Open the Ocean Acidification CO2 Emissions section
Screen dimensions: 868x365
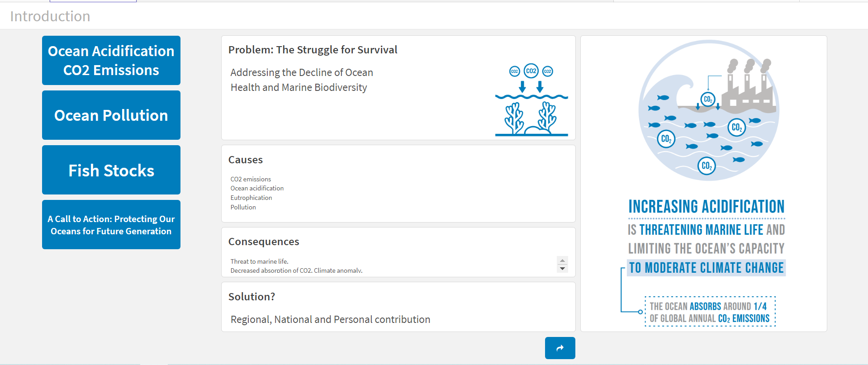[111, 61]
